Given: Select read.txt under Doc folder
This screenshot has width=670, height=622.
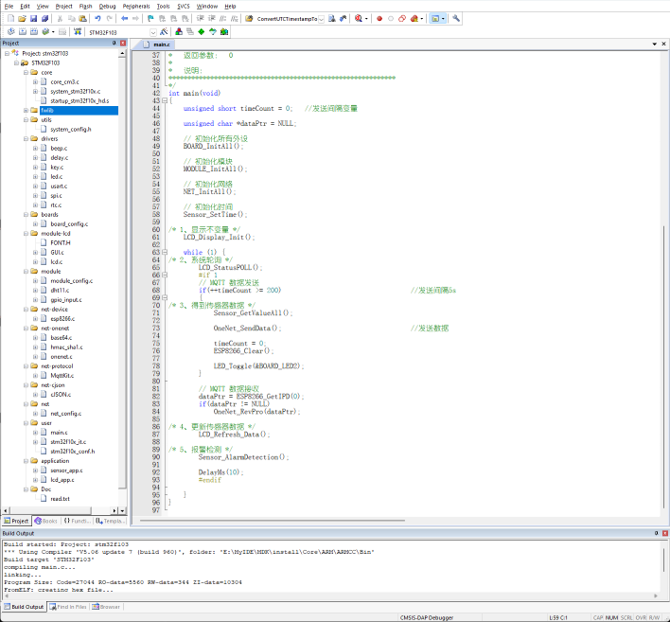Looking at the screenshot, I should pyautogui.click(x=60, y=499).
